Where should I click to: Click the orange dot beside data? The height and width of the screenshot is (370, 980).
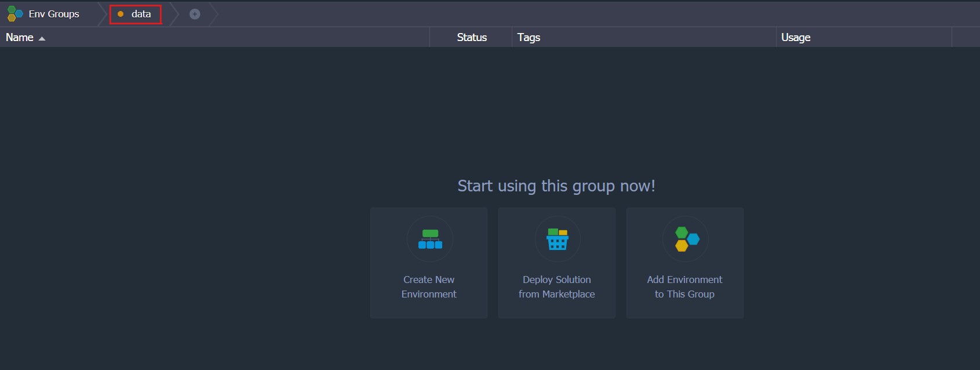tap(121, 14)
